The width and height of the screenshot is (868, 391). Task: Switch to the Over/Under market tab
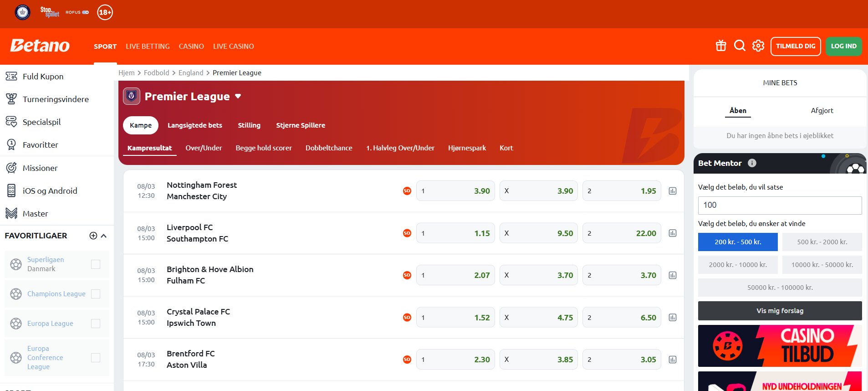point(204,148)
